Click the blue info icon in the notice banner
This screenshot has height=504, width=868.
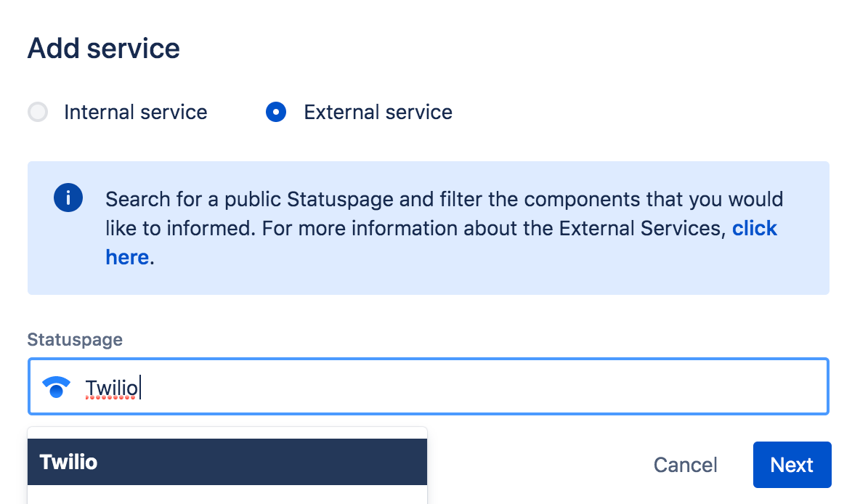pos(68,198)
